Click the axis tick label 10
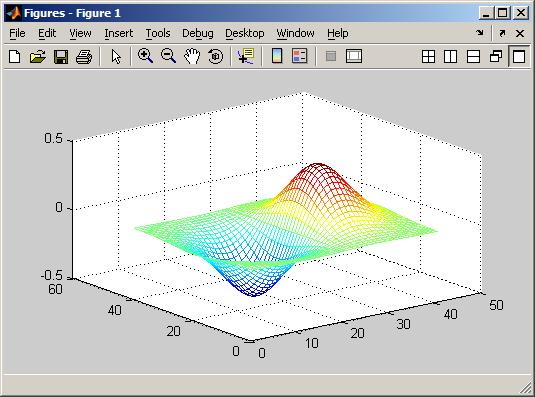535x397 pixels. (x=312, y=343)
